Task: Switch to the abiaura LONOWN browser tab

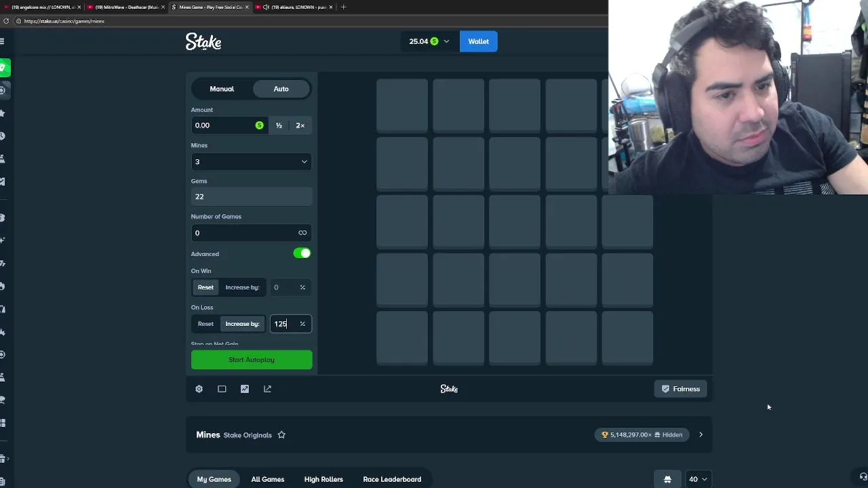Action: [294, 7]
